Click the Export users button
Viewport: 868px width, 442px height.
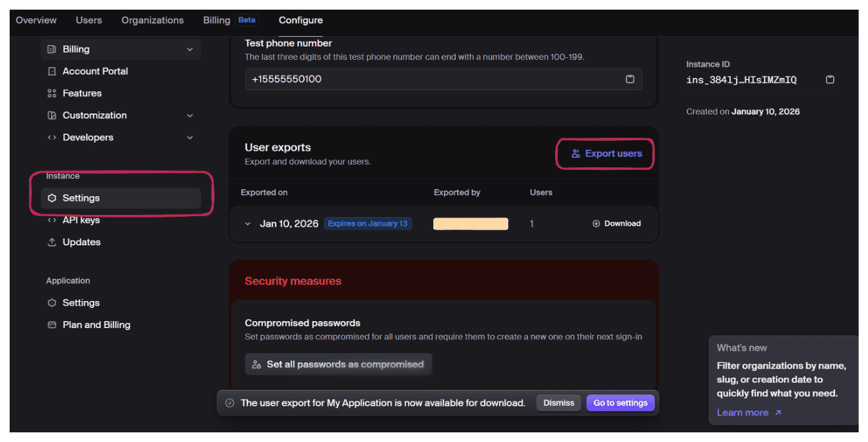coord(606,154)
